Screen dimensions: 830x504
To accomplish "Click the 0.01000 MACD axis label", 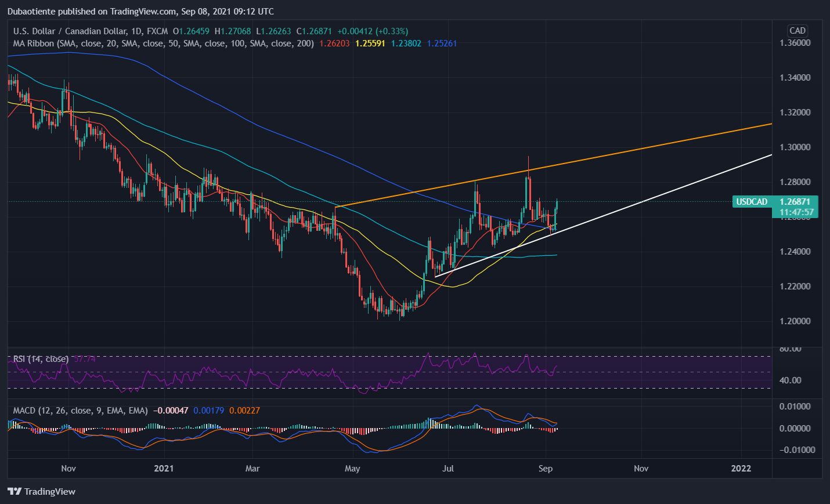I will tap(795, 407).
